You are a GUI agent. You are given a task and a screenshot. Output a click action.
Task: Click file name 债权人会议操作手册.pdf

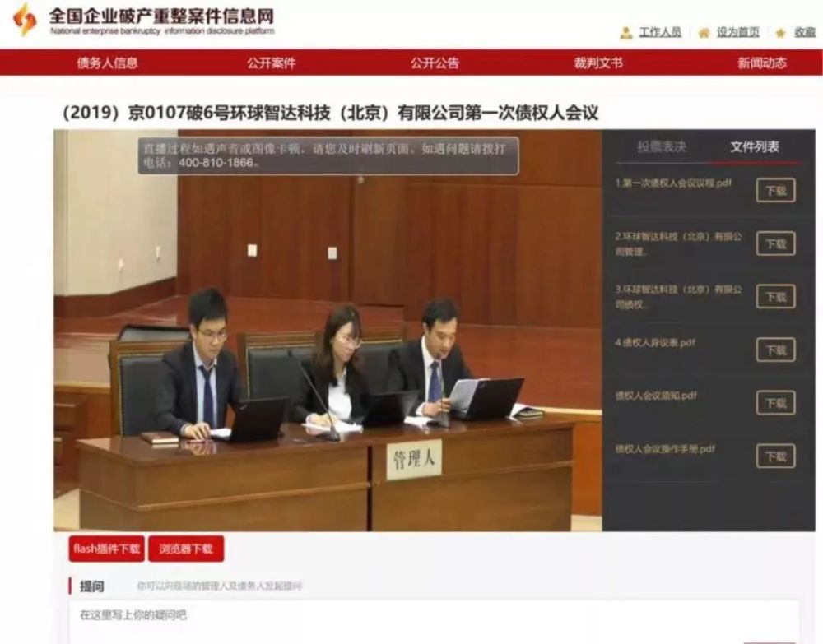pos(666,449)
